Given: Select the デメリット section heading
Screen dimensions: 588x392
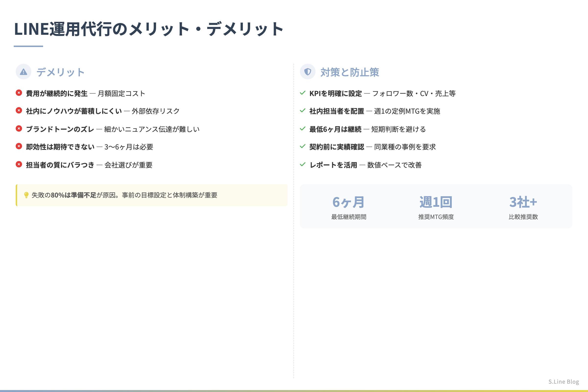Looking at the screenshot, I should pyautogui.click(x=61, y=72).
